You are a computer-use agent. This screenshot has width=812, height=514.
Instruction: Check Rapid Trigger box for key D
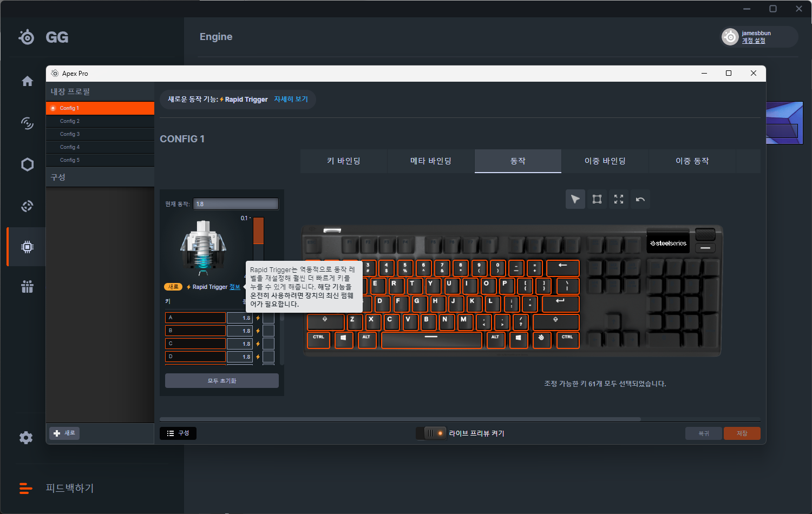[x=269, y=357]
